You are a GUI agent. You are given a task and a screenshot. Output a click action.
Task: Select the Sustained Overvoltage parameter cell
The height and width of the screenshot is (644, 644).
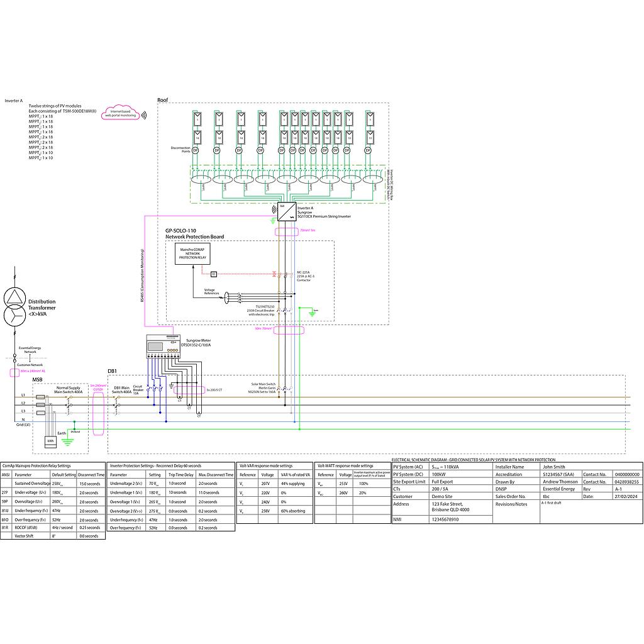(x=32, y=484)
